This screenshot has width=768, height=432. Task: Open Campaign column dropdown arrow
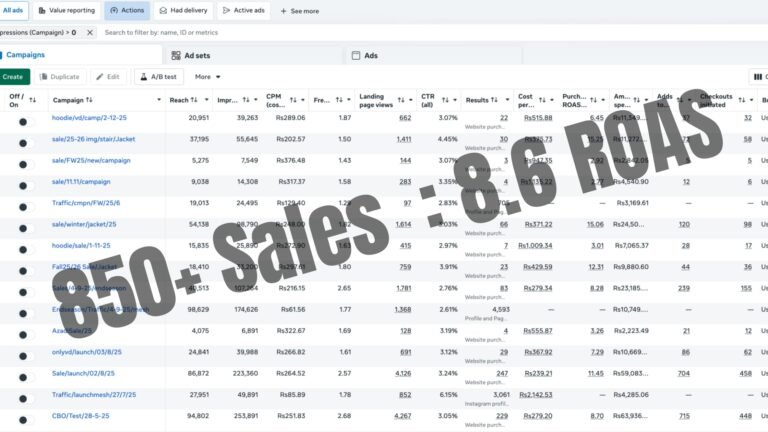(x=159, y=100)
